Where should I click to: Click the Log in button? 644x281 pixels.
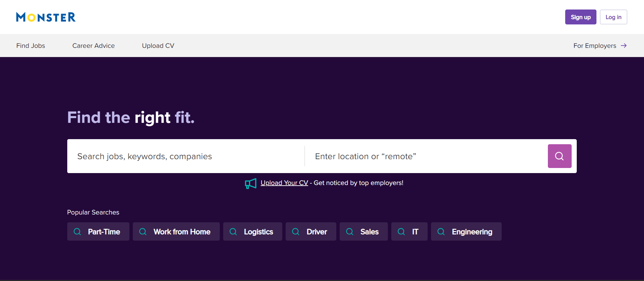613,17
